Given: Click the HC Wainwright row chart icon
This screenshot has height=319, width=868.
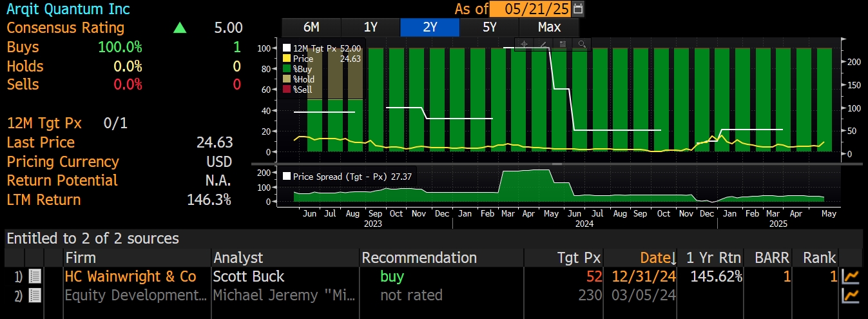Looking at the screenshot, I should click(851, 276).
